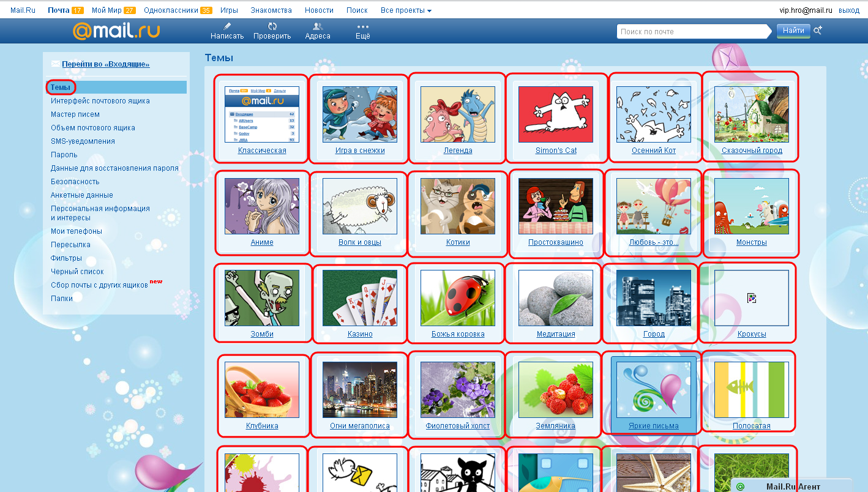Viewport: 868px width, 492px height.
Task: Pick the Город skyscrapers theme thumbnail
Action: pos(654,298)
